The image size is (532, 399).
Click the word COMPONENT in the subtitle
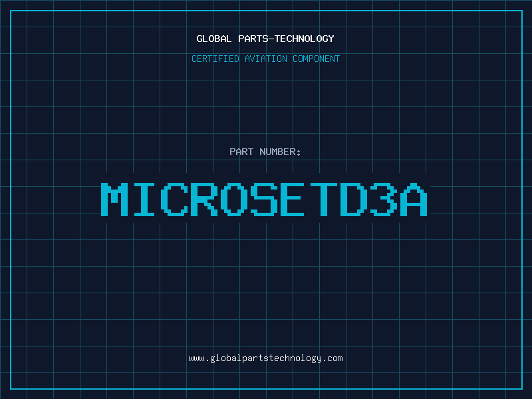(317, 59)
